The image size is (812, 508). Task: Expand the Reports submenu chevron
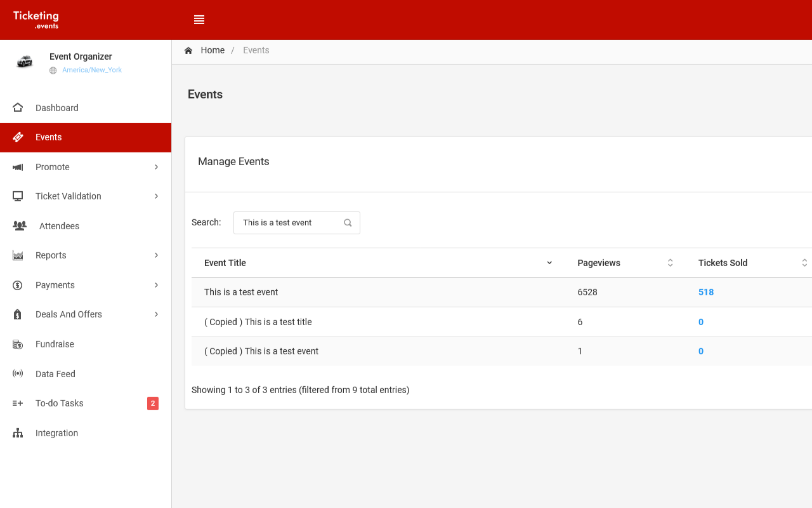click(156, 255)
